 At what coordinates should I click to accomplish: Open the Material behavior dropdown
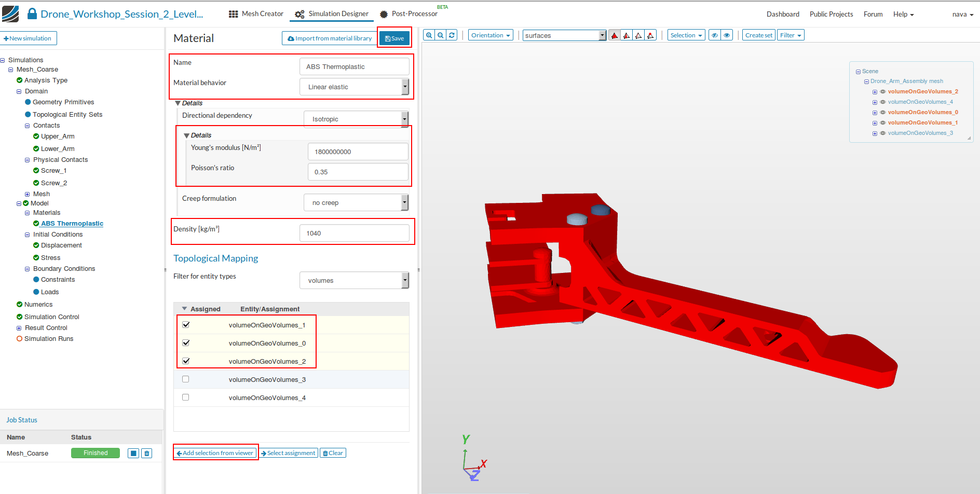click(x=354, y=87)
